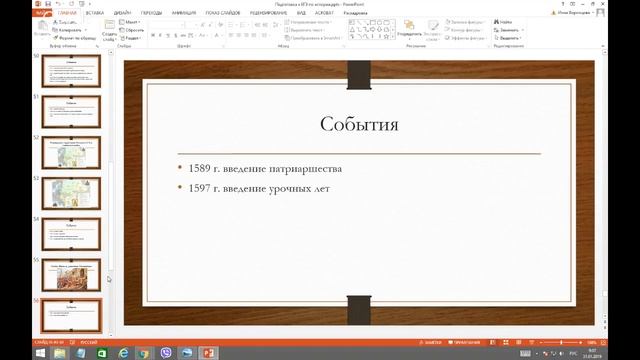Click the zoom out minus button

(541, 342)
